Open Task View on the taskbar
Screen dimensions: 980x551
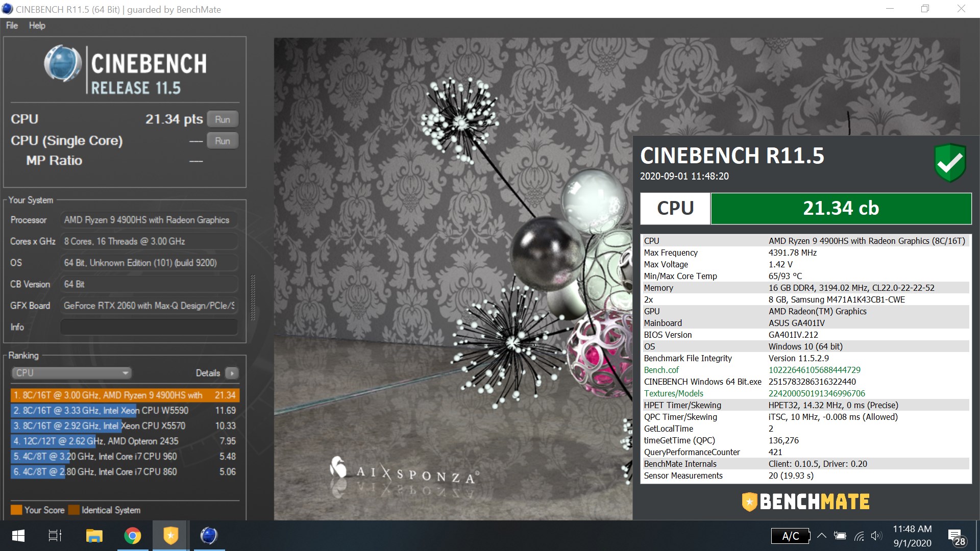(x=55, y=536)
